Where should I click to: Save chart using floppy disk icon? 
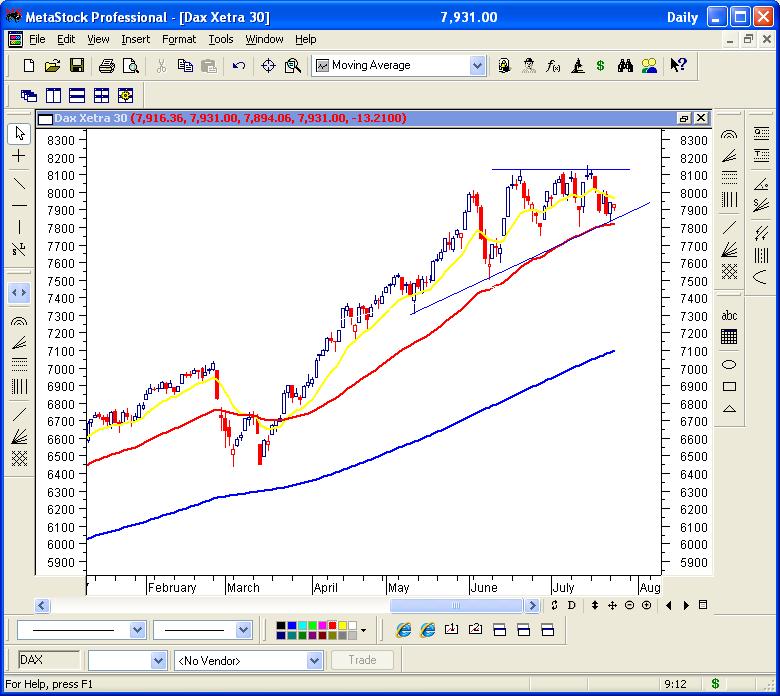[x=77, y=65]
